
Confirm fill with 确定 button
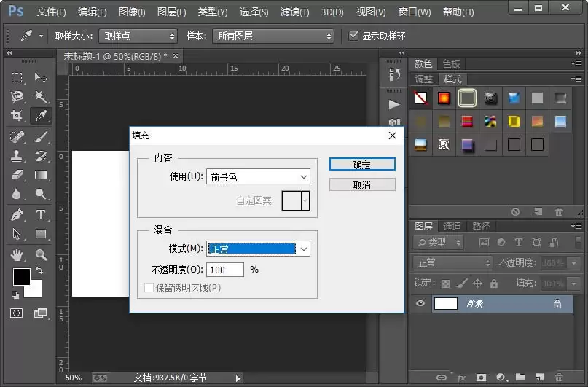362,164
